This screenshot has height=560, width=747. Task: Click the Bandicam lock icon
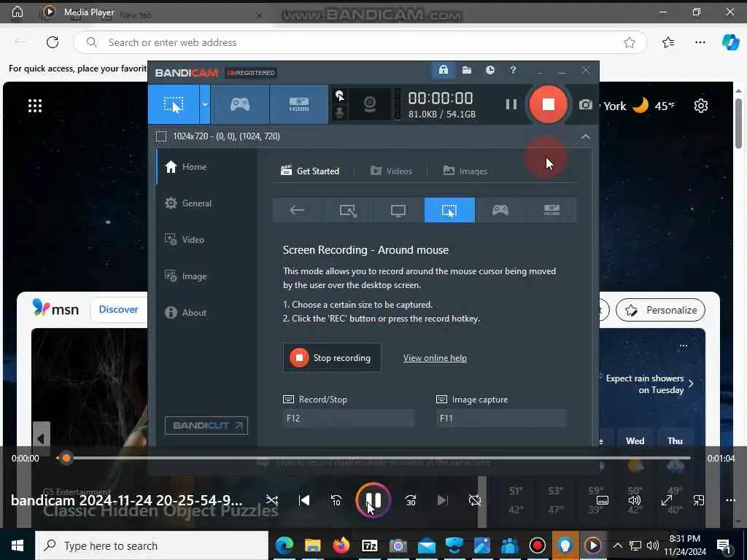[x=443, y=71]
